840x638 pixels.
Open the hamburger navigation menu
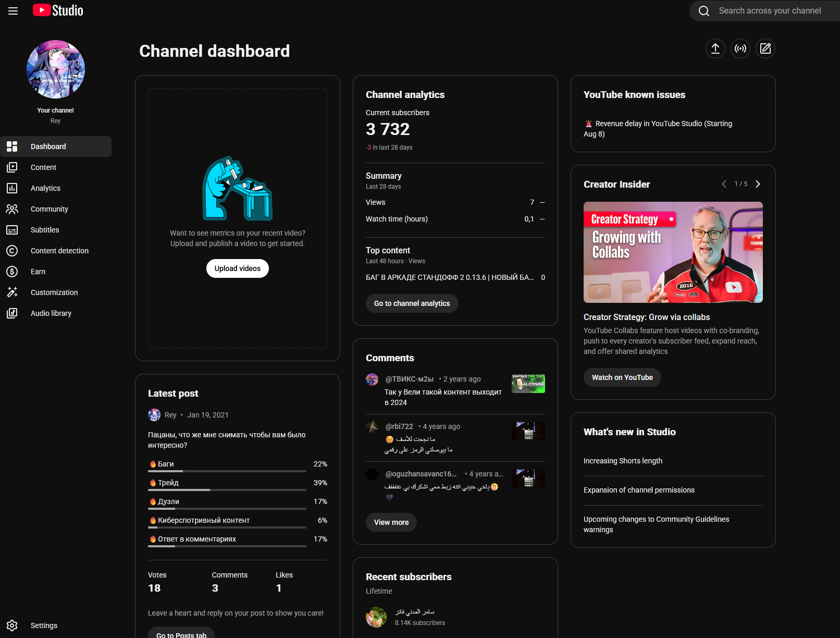tap(13, 11)
